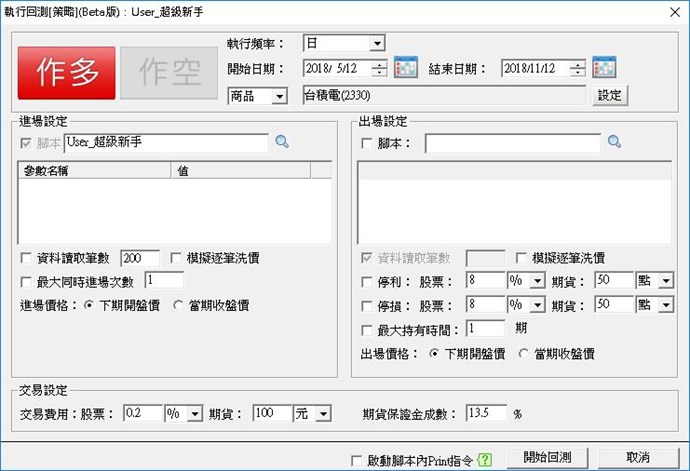The height and width of the screenshot is (471, 690).
Task: Toggle the end date spinner arrows
Action: click(x=577, y=68)
